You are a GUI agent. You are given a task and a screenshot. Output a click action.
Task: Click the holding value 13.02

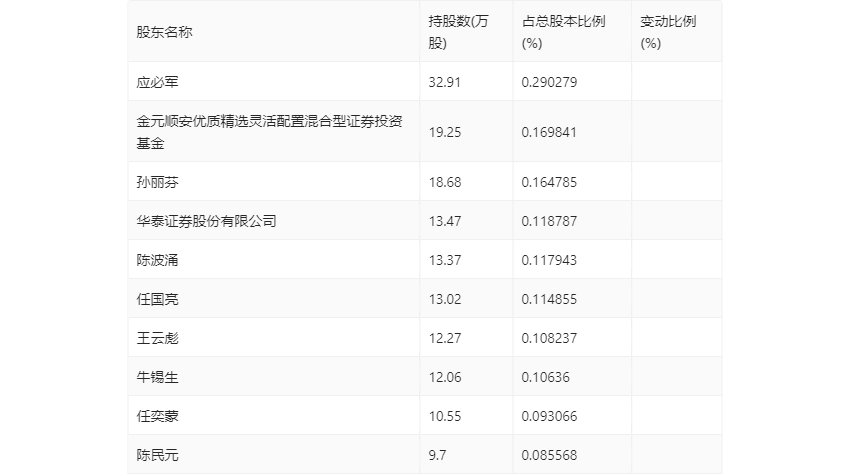(x=445, y=299)
